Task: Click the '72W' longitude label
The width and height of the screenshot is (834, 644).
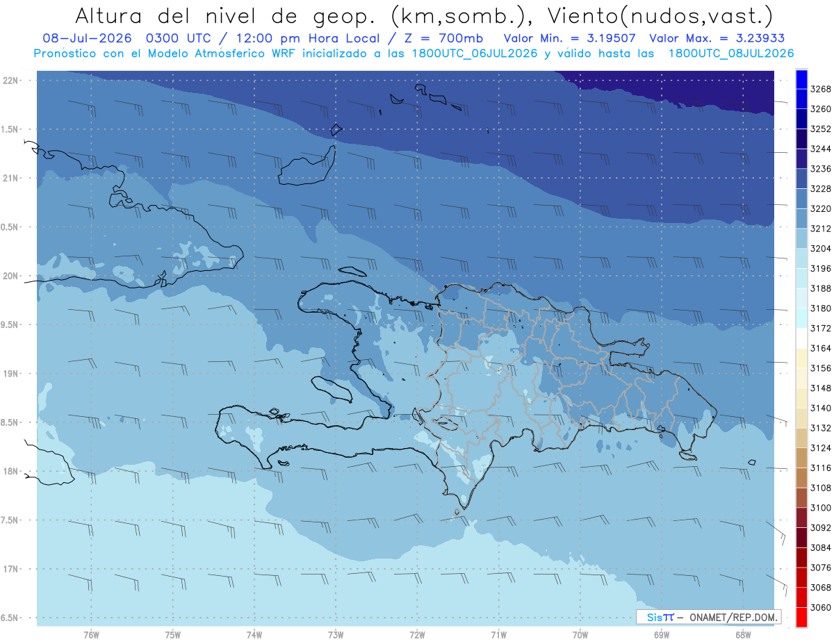Action: (417, 635)
